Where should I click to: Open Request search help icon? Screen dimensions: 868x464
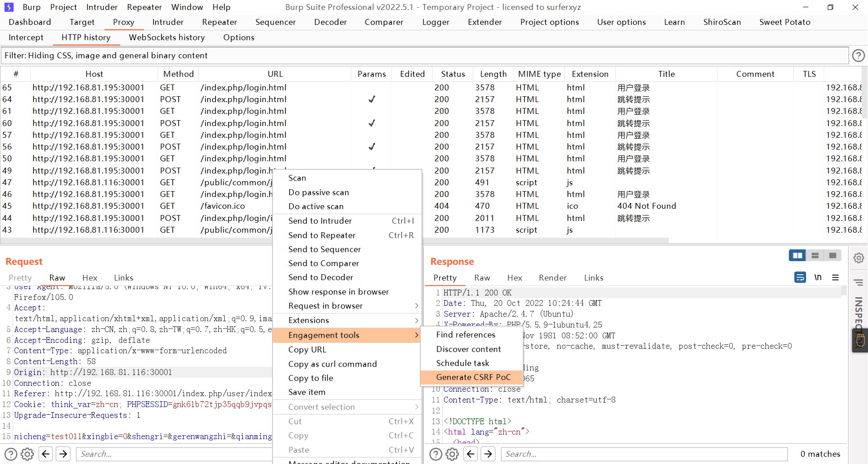pyautogui.click(x=10, y=454)
